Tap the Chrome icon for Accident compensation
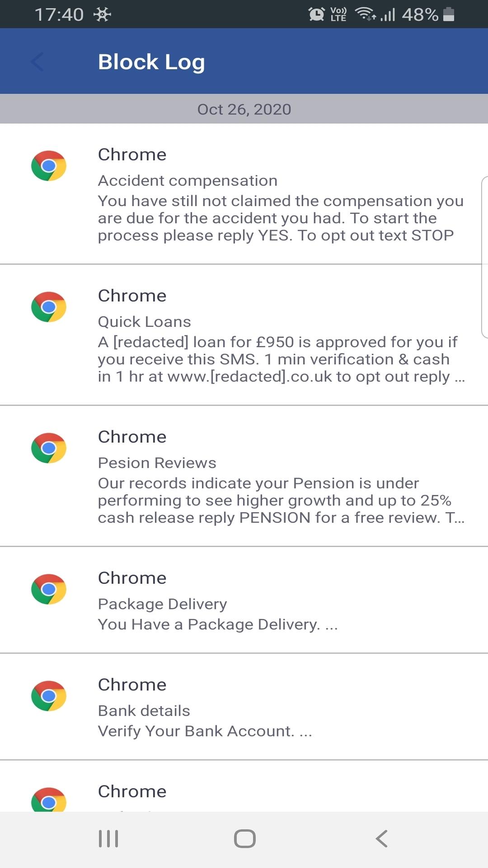 pos(49,166)
